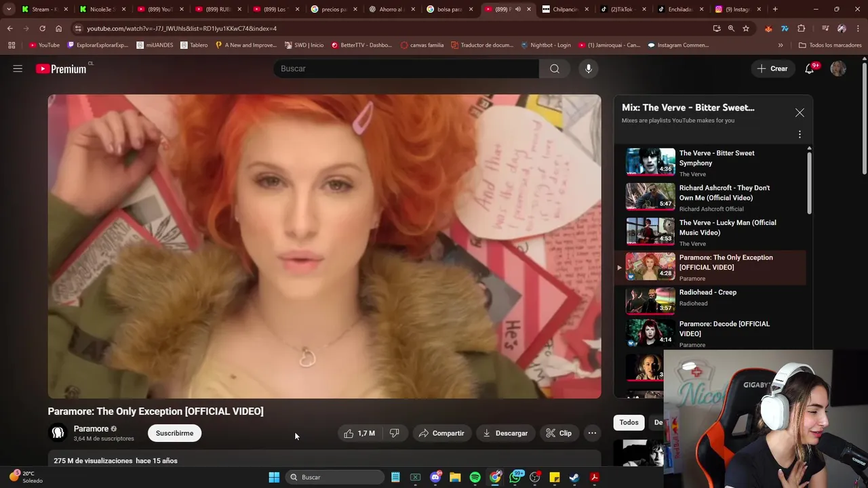Open OBS Studio from the taskbar
This screenshot has width=868, height=488.
click(534, 477)
